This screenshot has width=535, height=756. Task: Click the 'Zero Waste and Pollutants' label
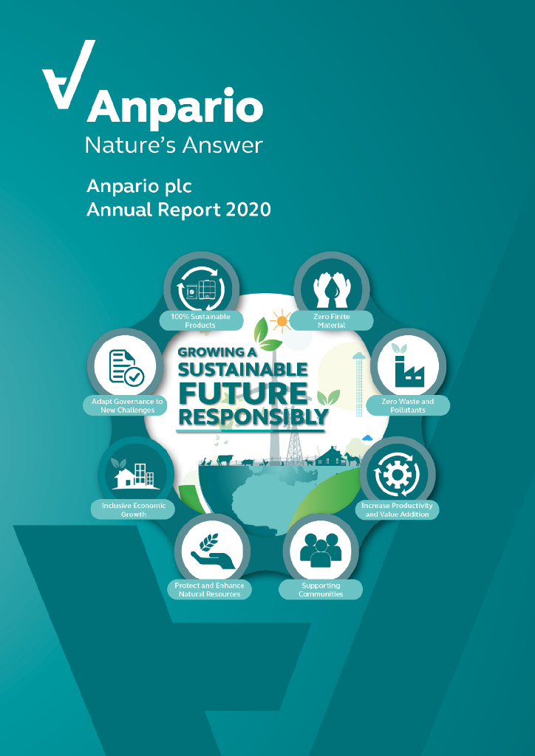coord(408,405)
